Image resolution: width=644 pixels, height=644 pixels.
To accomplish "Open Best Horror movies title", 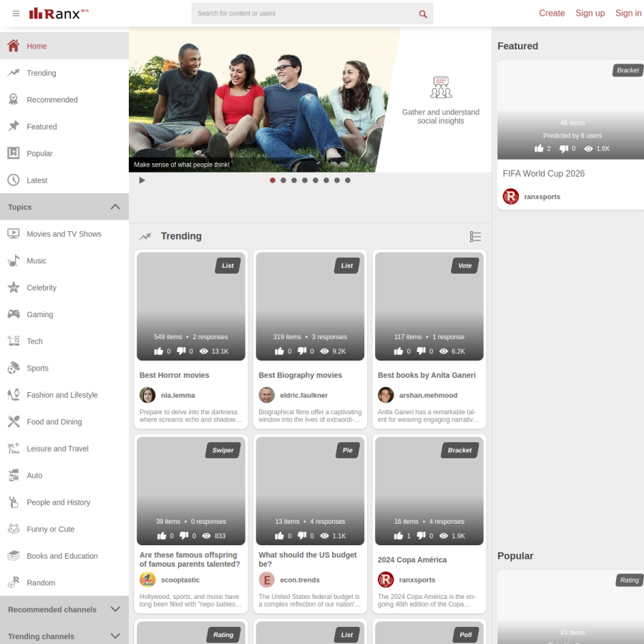I will pos(174,375).
